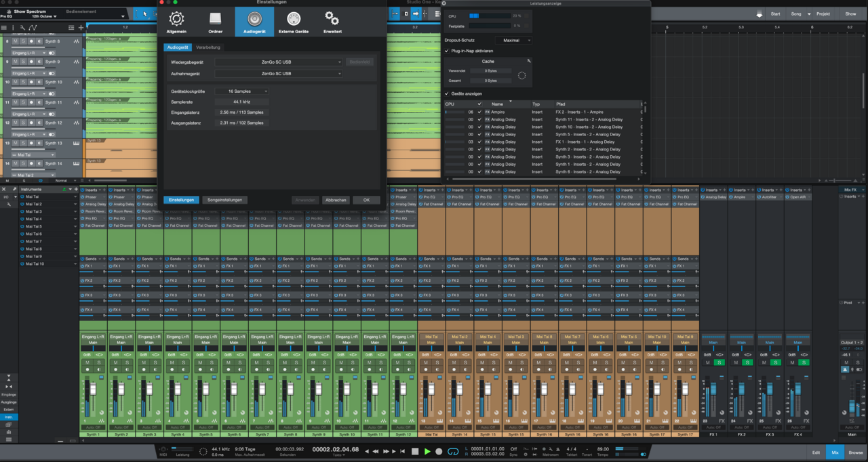Solo the Synth 9 track
This screenshot has height=462, width=868.
click(x=22, y=62)
